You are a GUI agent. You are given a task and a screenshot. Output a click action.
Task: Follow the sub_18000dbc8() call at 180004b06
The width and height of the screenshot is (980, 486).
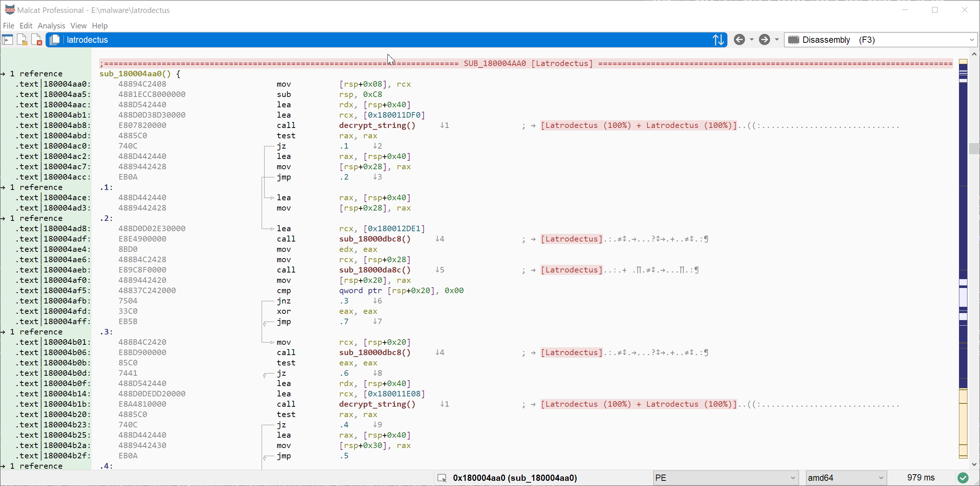375,353
